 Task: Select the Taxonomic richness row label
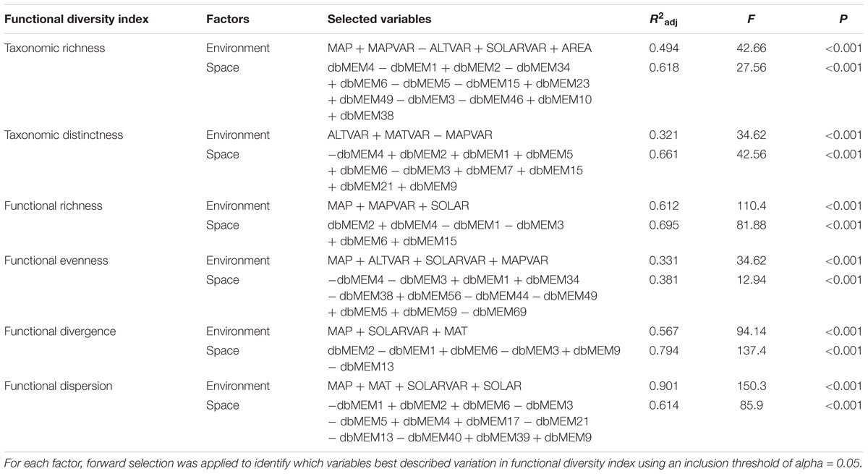pyautogui.click(x=54, y=48)
